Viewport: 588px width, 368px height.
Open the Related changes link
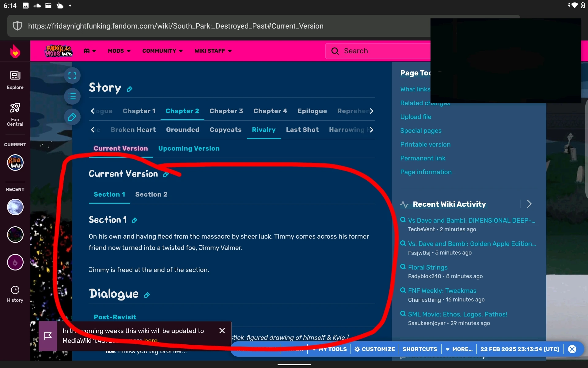(425, 103)
